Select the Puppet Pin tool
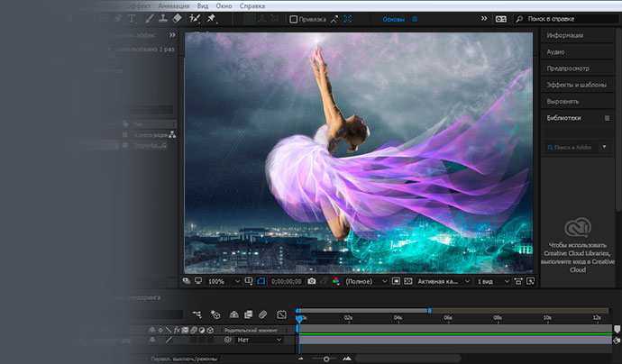Image resolution: width=622 pixels, height=364 pixels. (212, 18)
